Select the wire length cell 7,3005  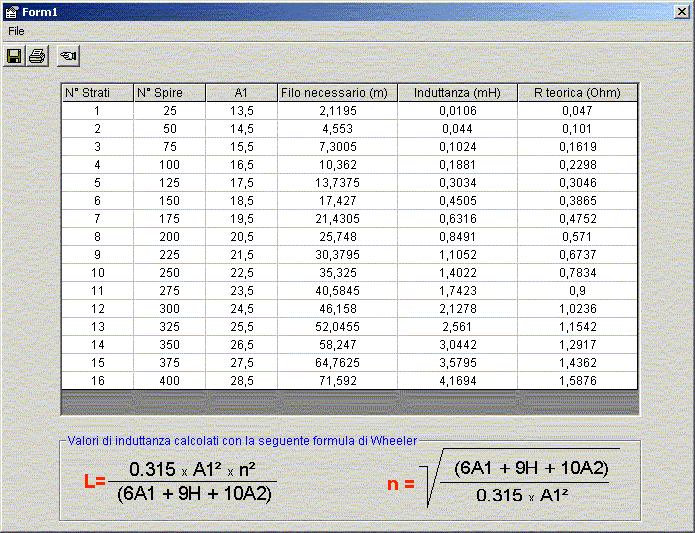[x=338, y=147]
